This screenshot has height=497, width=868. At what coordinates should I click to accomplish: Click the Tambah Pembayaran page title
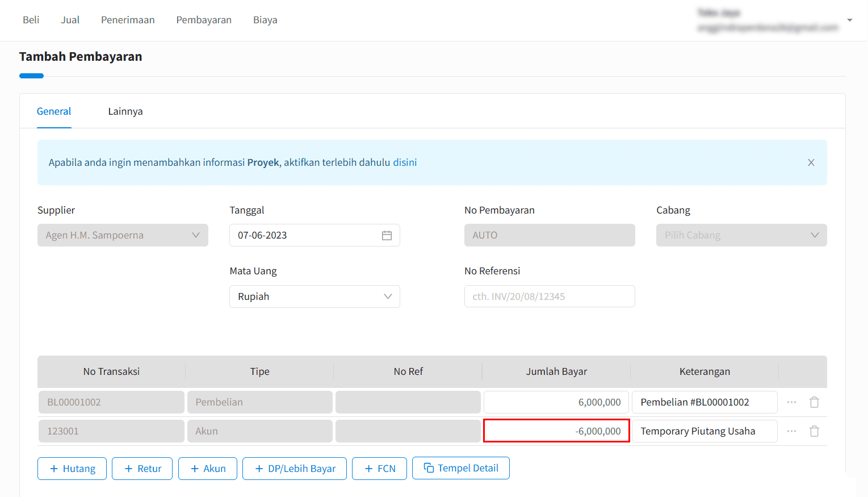click(81, 57)
